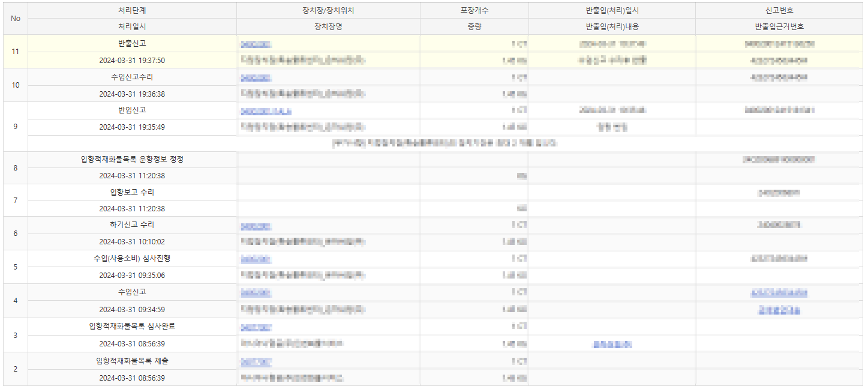The height and width of the screenshot is (389, 868).
Task: Open the blurred 장치장 code link in the 반입신고 row
Action: pos(266,111)
